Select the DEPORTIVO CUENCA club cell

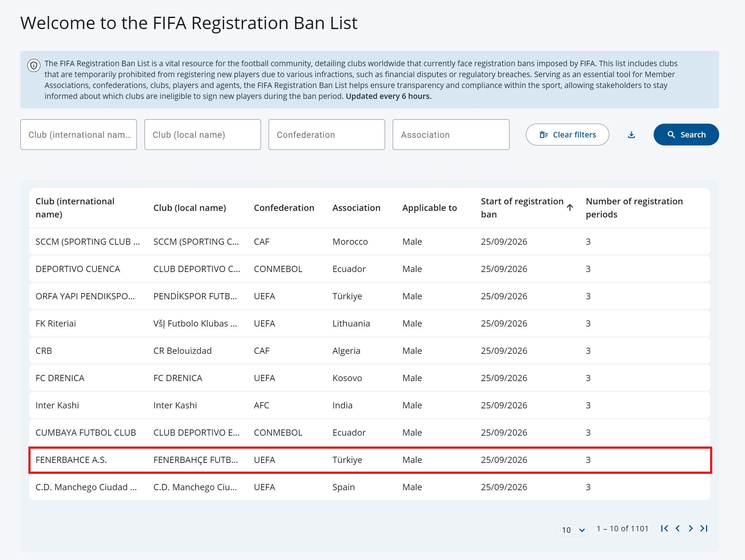tap(78, 269)
